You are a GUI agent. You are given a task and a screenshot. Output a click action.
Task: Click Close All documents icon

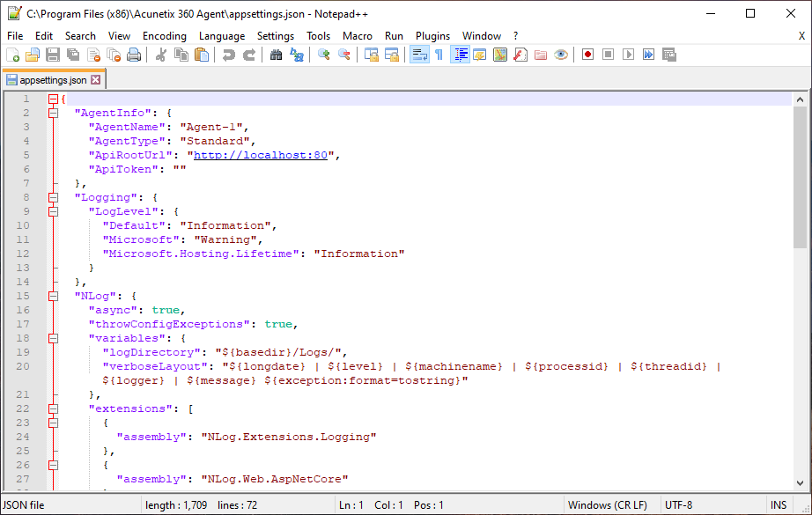pyautogui.click(x=114, y=55)
